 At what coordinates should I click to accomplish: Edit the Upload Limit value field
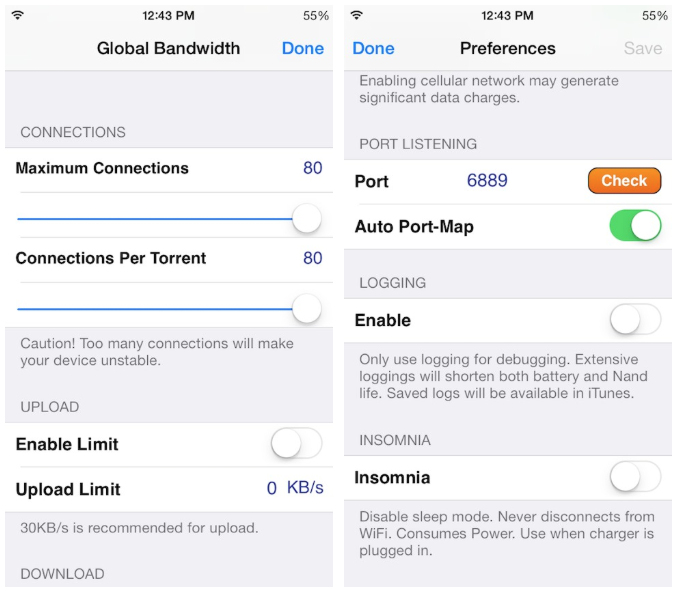tap(272, 488)
